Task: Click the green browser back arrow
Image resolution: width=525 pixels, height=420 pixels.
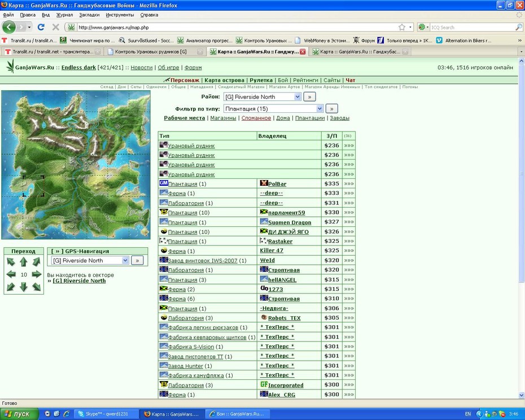Action: click(x=8, y=27)
